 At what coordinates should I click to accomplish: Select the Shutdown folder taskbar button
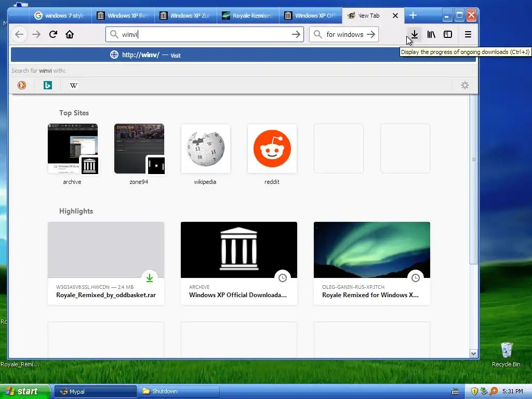[x=179, y=392]
